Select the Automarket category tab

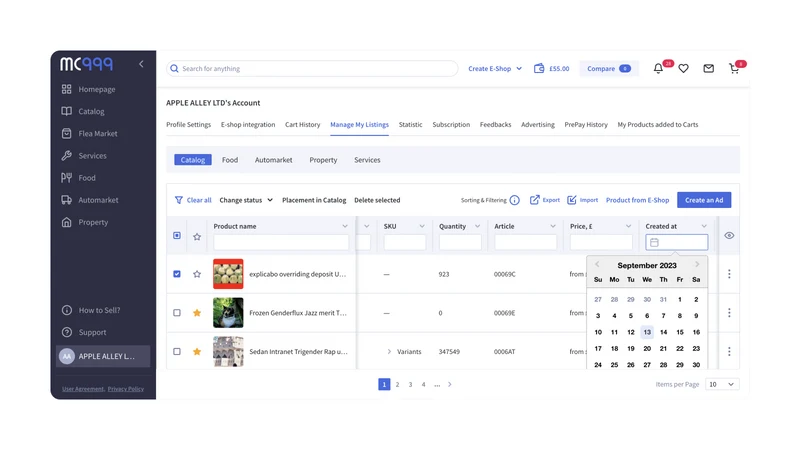coord(273,160)
